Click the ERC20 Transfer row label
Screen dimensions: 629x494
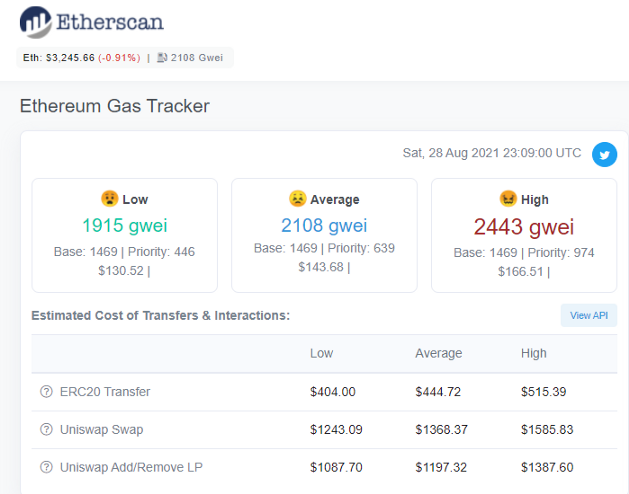pyautogui.click(x=105, y=391)
